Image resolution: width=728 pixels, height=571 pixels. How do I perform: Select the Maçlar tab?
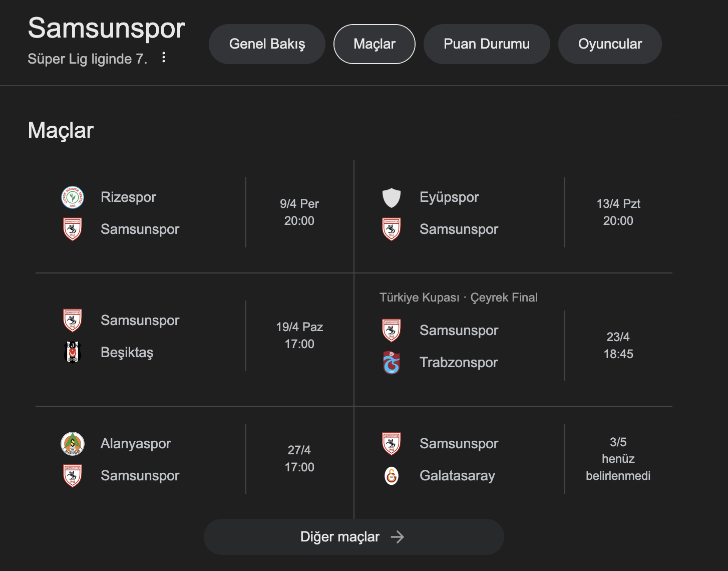click(x=374, y=44)
